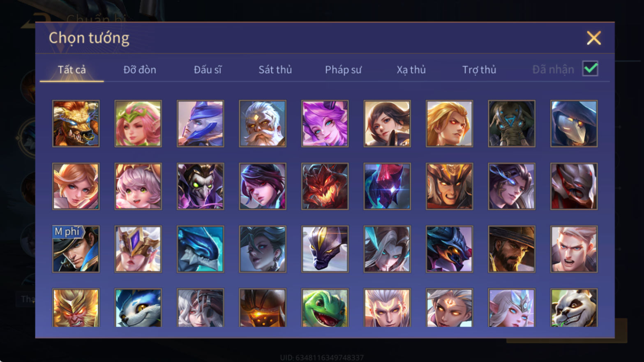This screenshot has height=362, width=644.
Task: Close the 'Chọn tướng' dialog
Action: [593, 38]
